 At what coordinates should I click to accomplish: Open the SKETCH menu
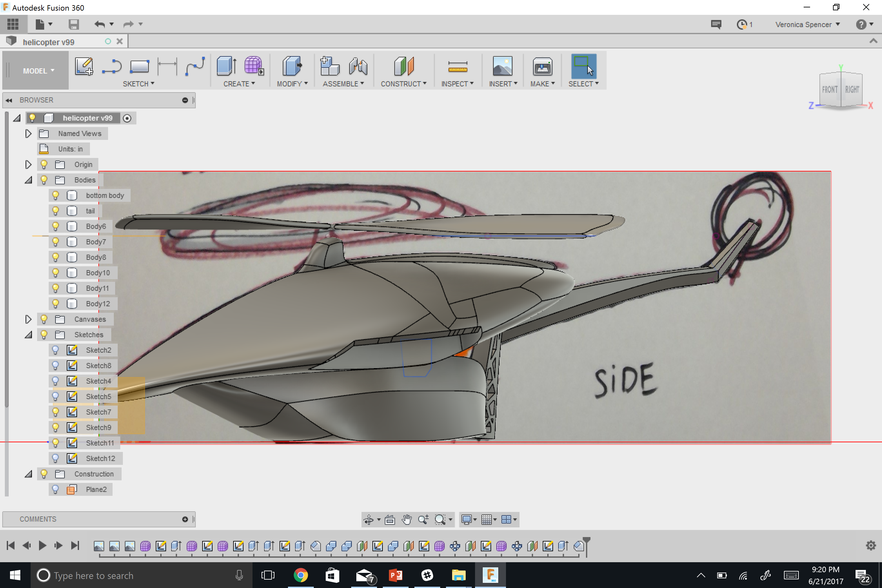click(x=138, y=83)
